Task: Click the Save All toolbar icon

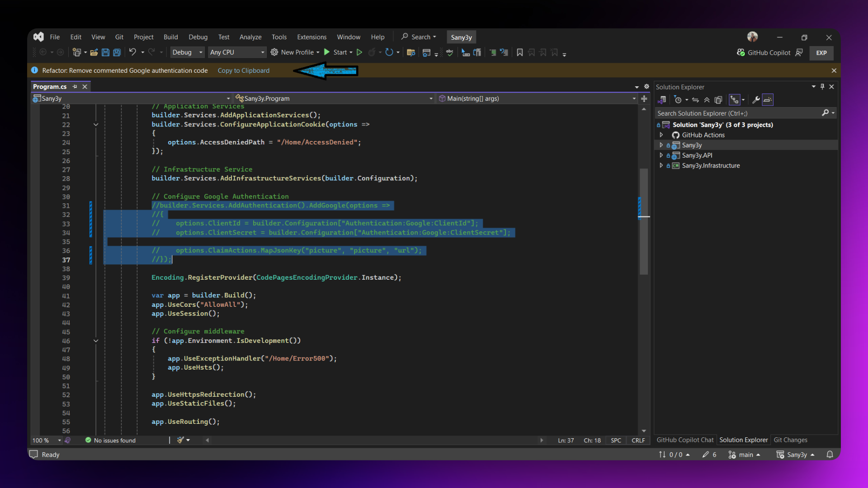Action: click(x=117, y=52)
